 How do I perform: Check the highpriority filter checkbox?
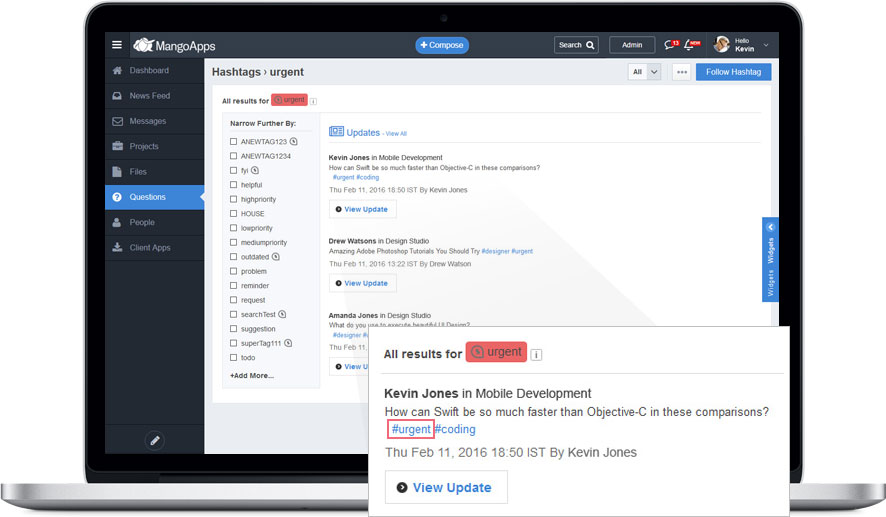coord(233,199)
